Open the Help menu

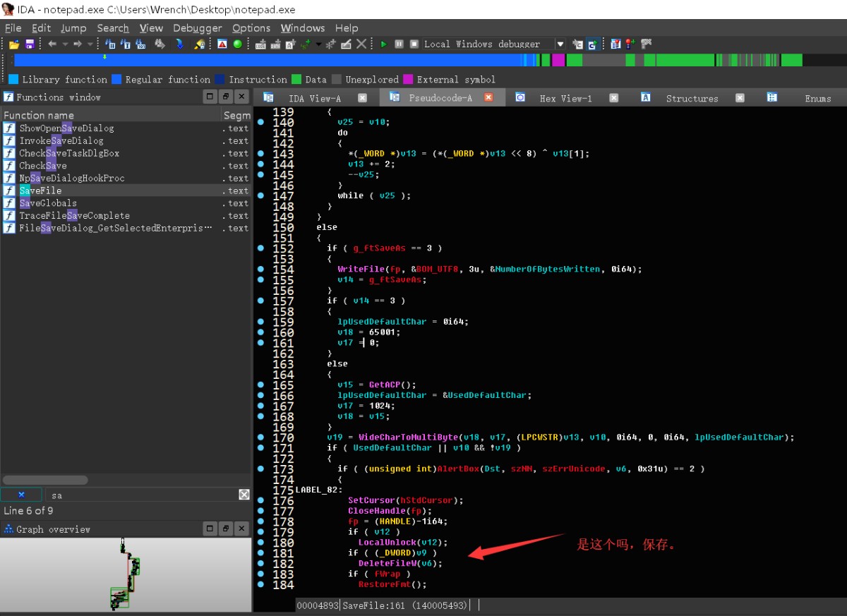[x=347, y=28]
